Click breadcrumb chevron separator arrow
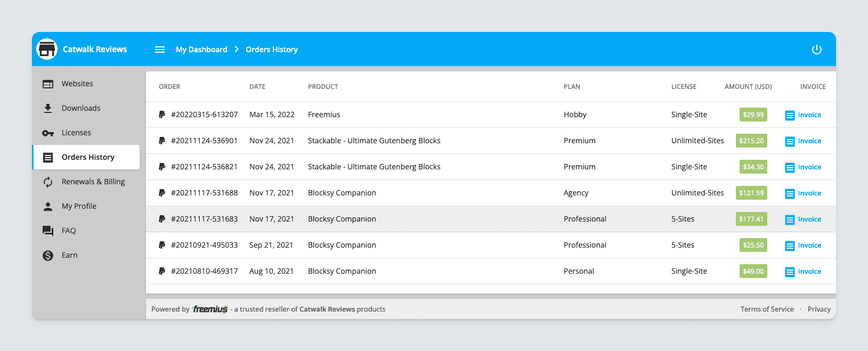 (237, 49)
